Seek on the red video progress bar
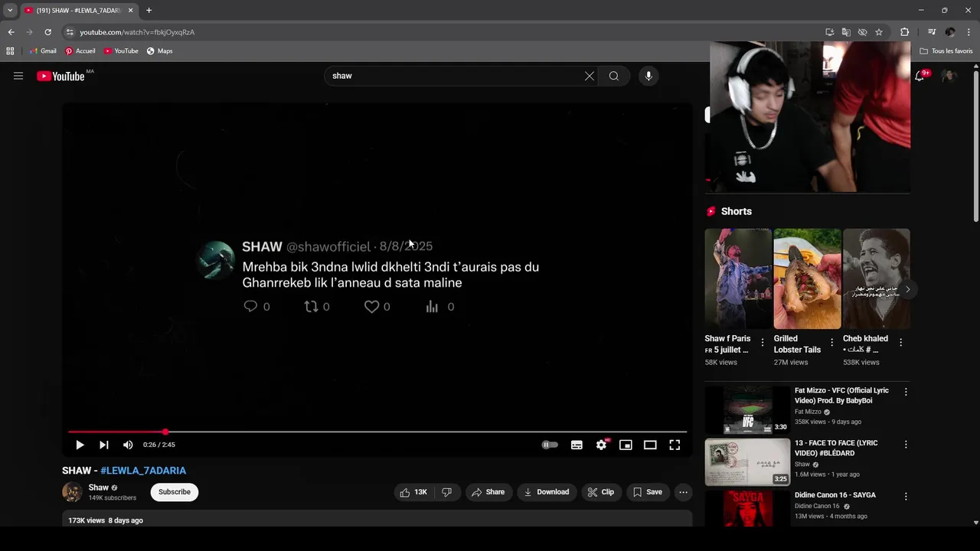Viewport: 980px width, 551px height. tap(377, 432)
